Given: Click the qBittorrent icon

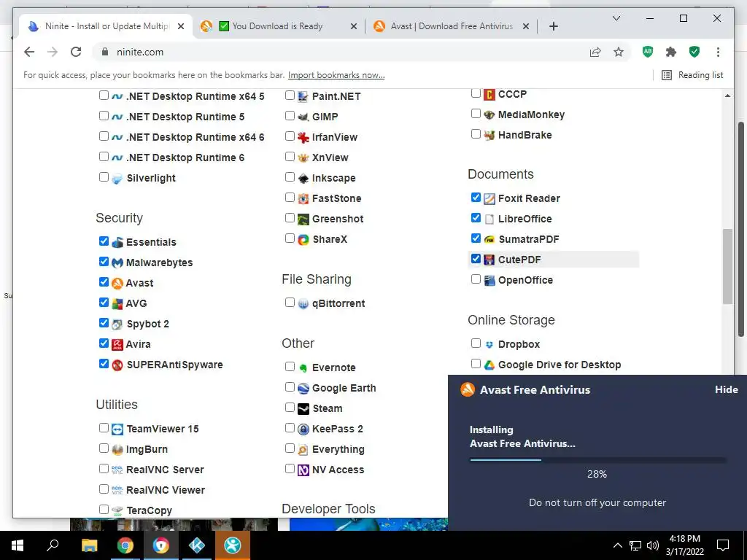Looking at the screenshot, I should point(303,304).
